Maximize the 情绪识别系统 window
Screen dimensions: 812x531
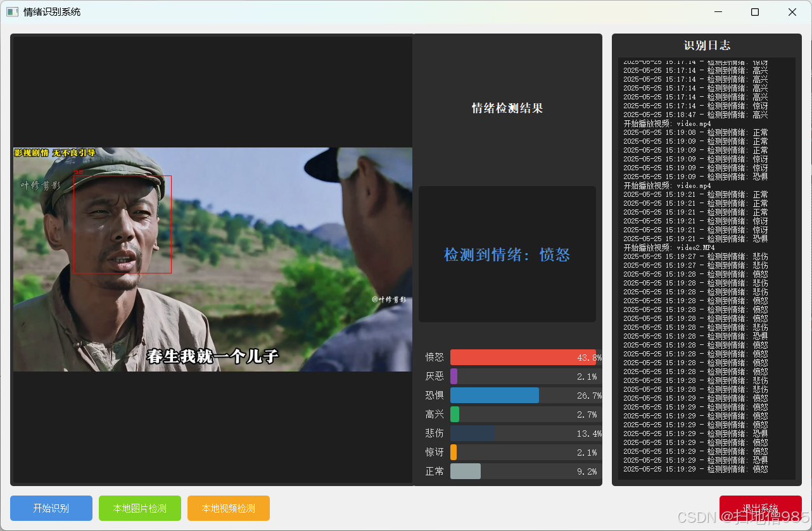pos(755,12)
